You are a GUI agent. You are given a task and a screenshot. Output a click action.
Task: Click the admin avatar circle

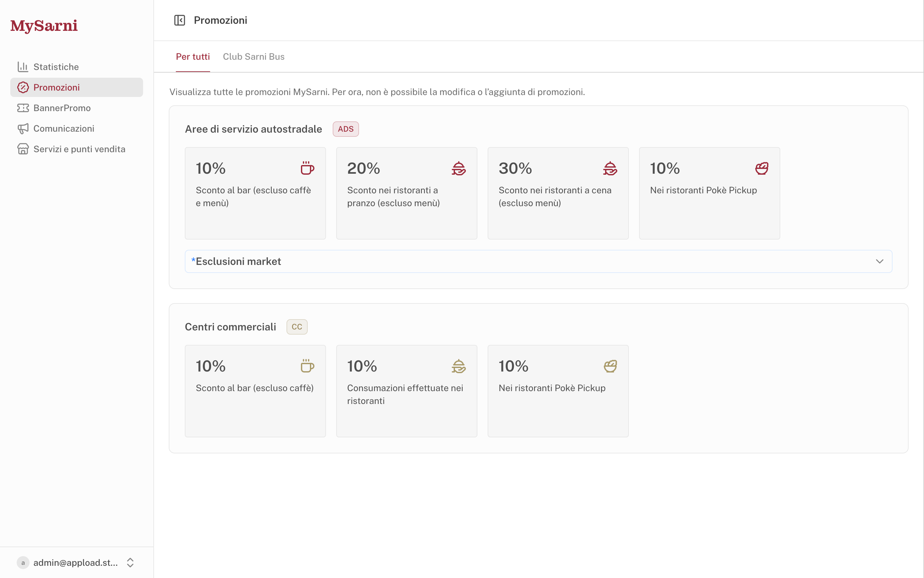tap(23, 563)
